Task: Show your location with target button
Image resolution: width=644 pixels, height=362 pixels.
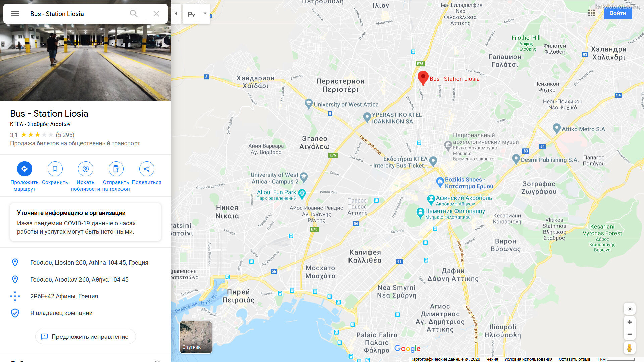Action: click(630, 309)
